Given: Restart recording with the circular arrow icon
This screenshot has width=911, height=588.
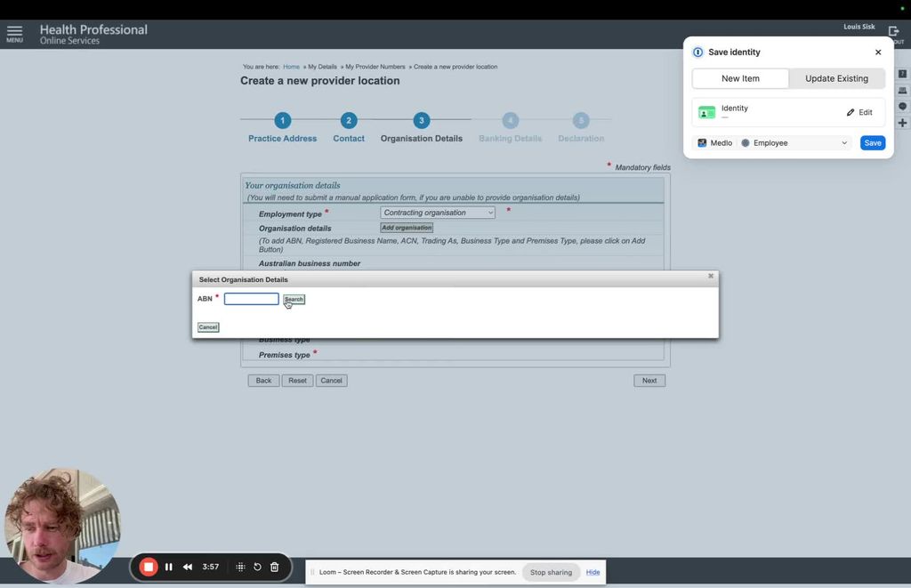Looking at the screenshot, I should click(x=257, y=567).
